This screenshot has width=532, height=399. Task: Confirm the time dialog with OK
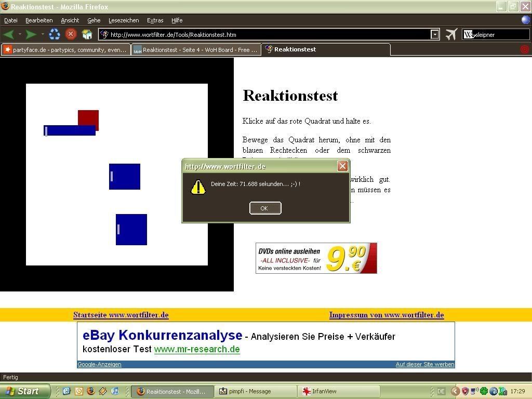[x=265, y=208]
